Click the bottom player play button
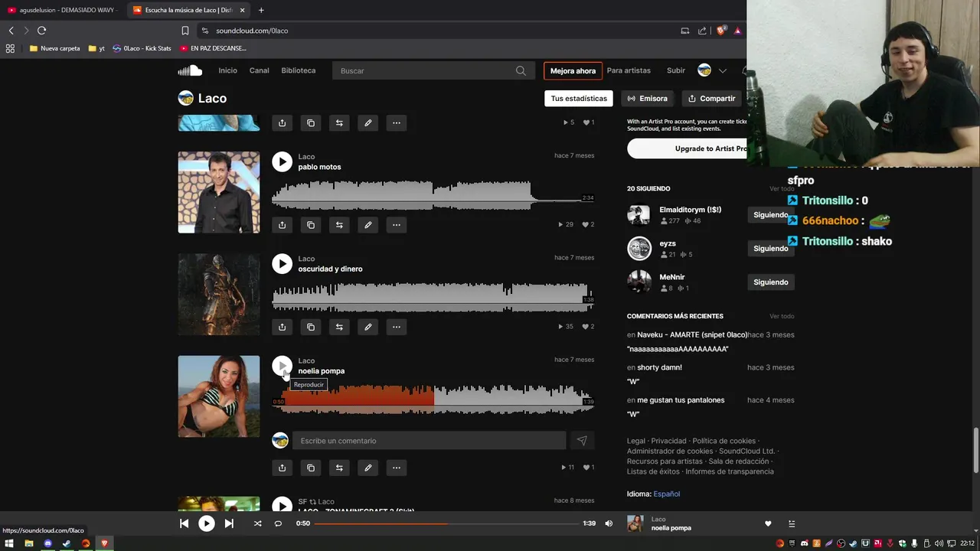980x551 pixels. point(207,523)
